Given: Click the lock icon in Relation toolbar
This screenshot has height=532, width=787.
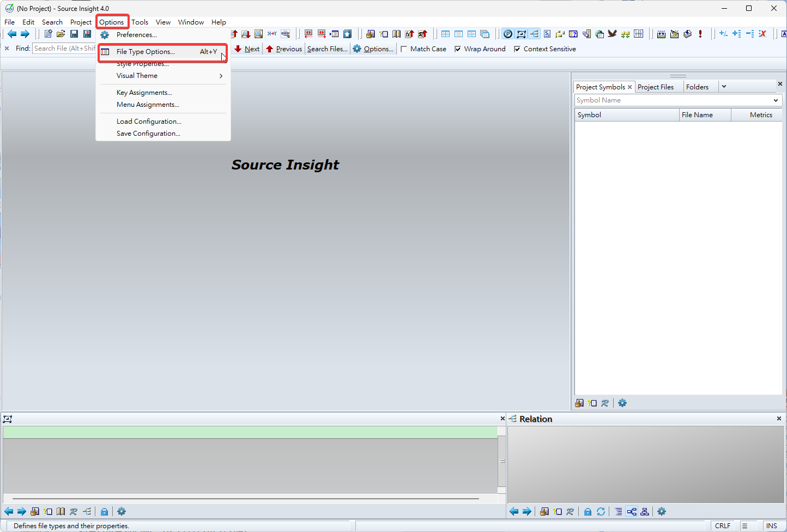Looking at the screenshot, I should [588, 511].
